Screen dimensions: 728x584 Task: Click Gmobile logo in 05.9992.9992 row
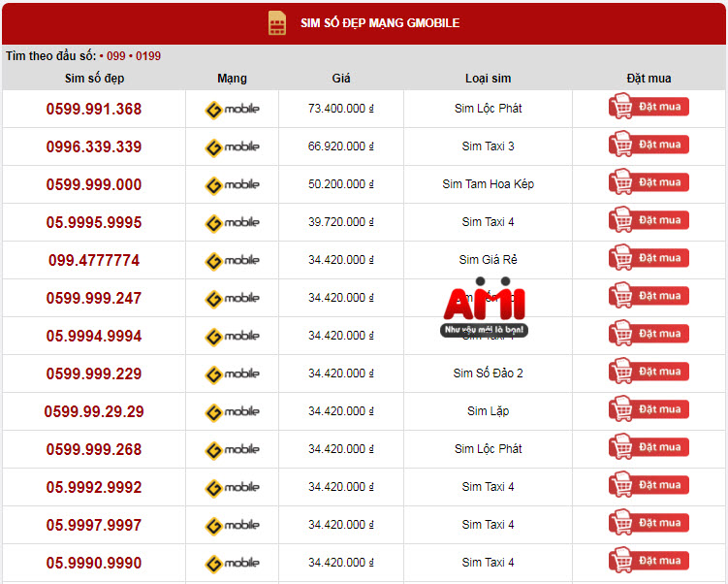(232, 488)
